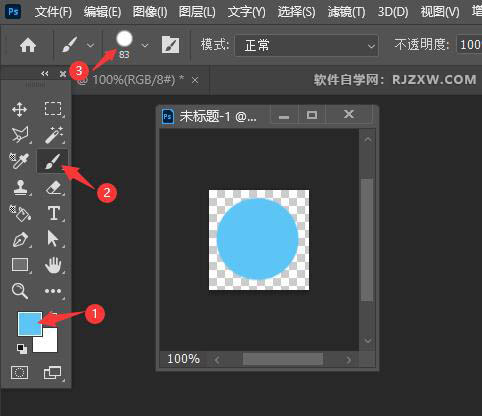Expand the tool preset picker arrow
Viewport: 482px width, 416px height.
coord(90,45)
